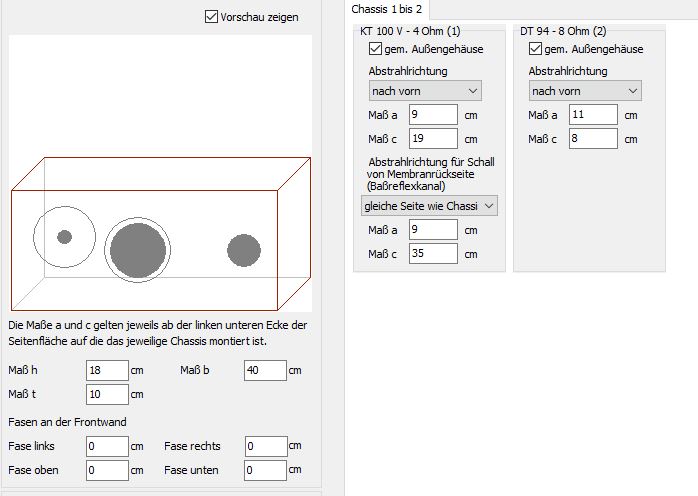This screenshot has height=496, width=698.
Task: Click the Fase oben input field
Action: [107, 470]
